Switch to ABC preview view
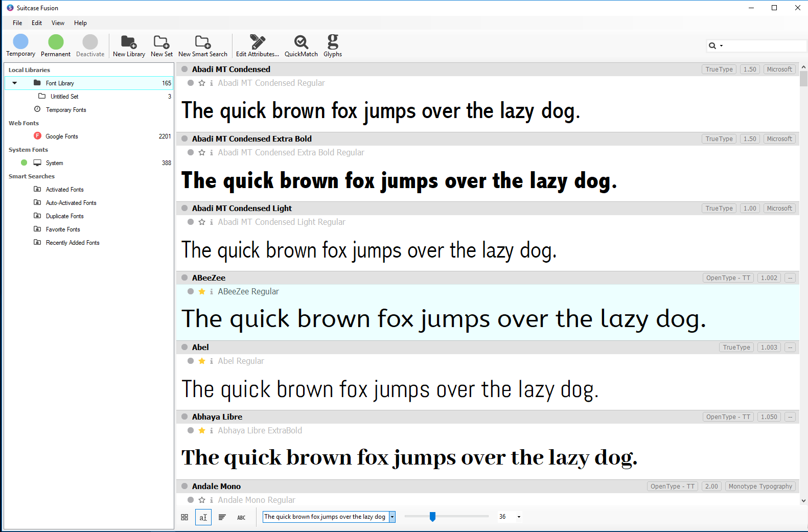Viewport: 808px width, 532px height. [241, 518]
